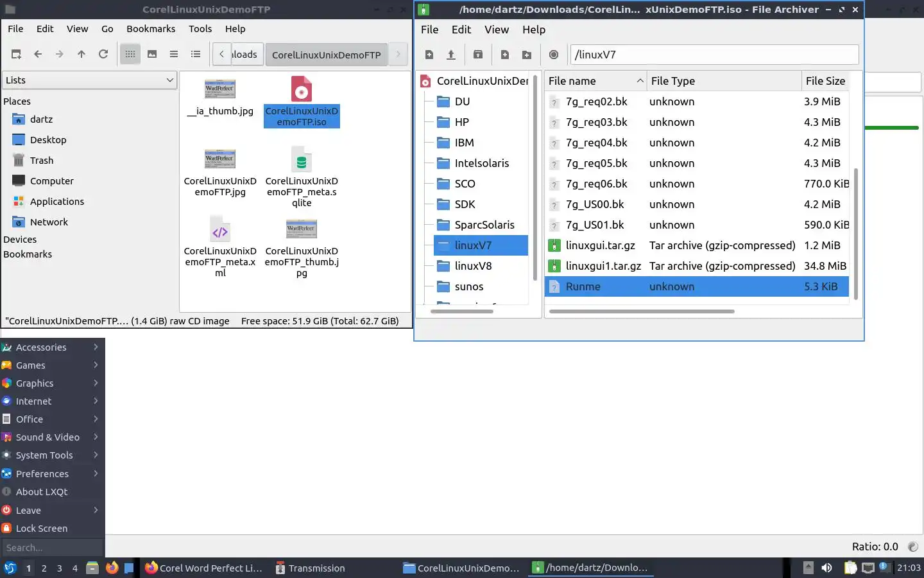Image resolution: width=924 pixels, height=578 pixels.
Task: Select the CorelLinuxUnixDemoFTP_meta.xml file
Action: (x=220, y=247)
